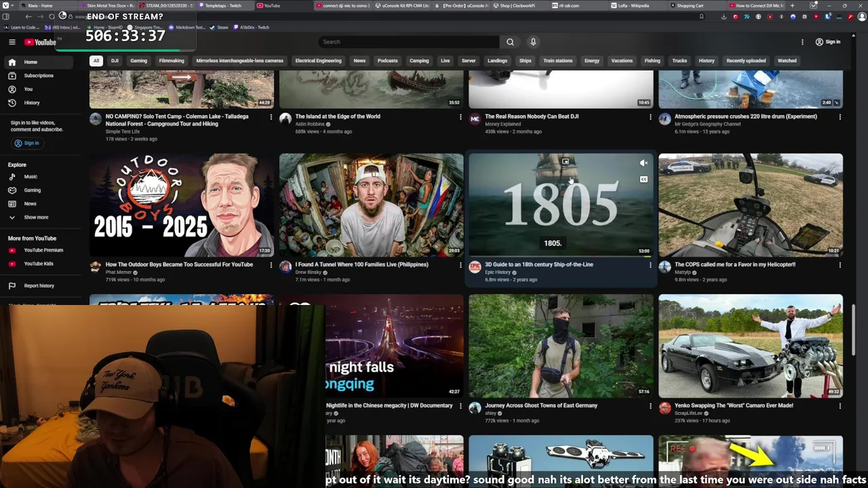Click the sidebar Sign in button
The height and width of the screenshot is (488, 868).
27,143
